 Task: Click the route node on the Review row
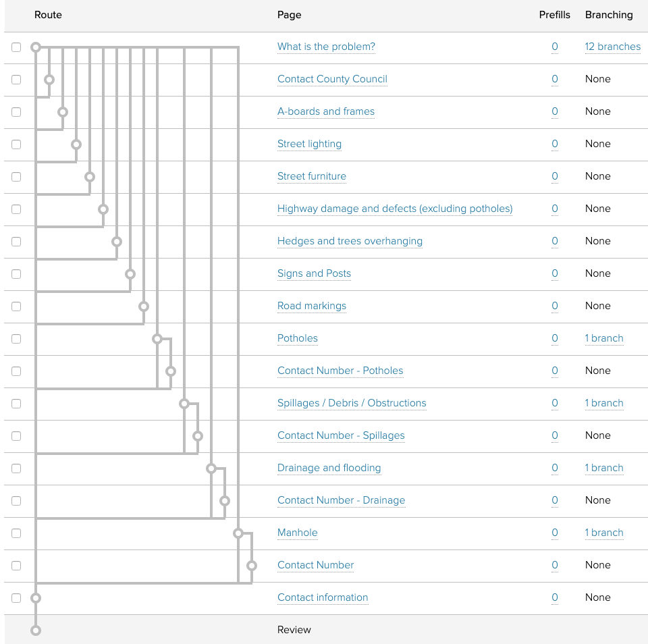[x=36, y=630]
